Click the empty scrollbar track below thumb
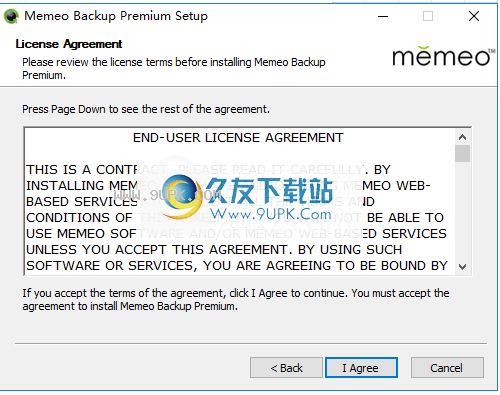This screenshot has height=395, width=500. coord(462,211)
